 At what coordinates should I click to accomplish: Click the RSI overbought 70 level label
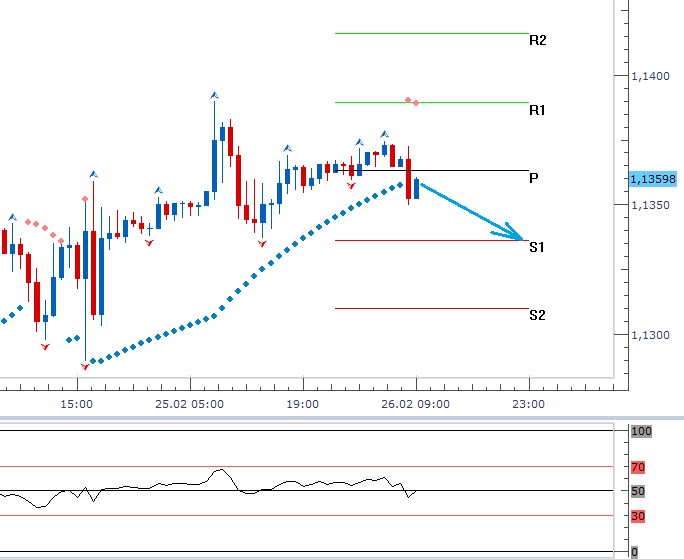pyautogui.click(x=638, y=467)
